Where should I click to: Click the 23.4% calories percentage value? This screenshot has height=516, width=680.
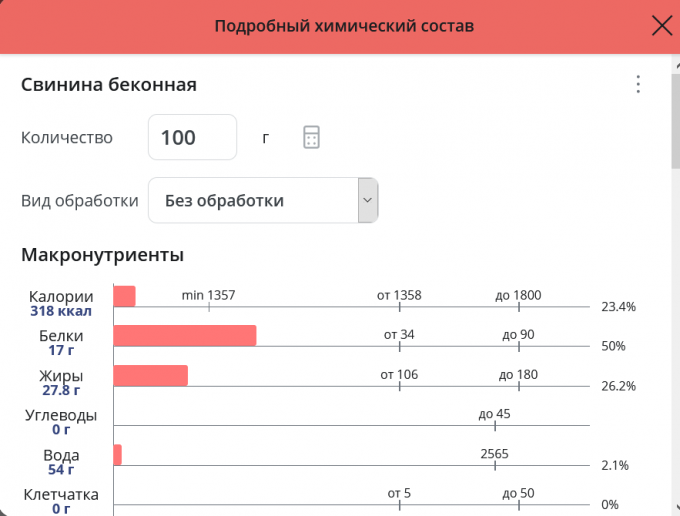pyautogui.click(x=618, y=307)
